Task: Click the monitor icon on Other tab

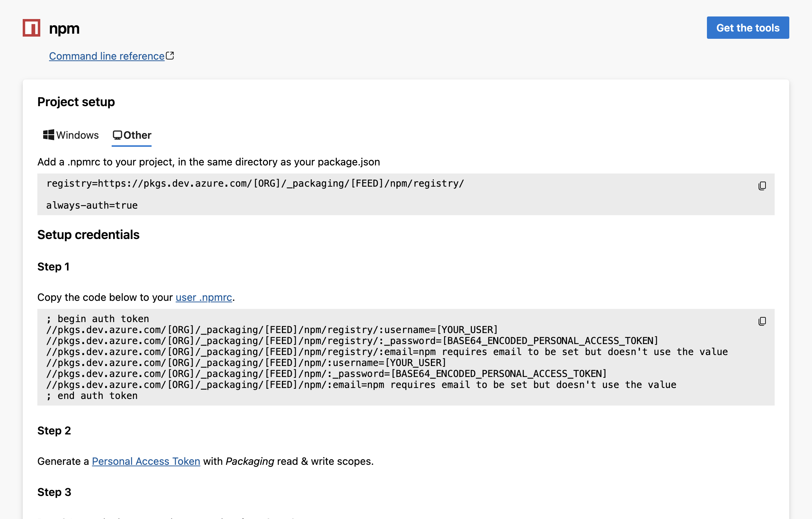Action: click(117, 135)
